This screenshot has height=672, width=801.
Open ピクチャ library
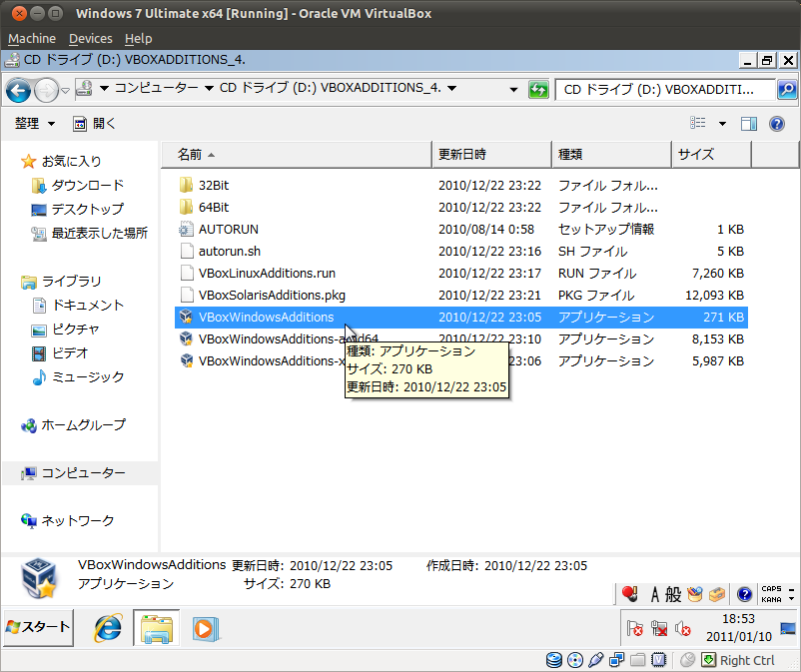click(x=65, y=330)
